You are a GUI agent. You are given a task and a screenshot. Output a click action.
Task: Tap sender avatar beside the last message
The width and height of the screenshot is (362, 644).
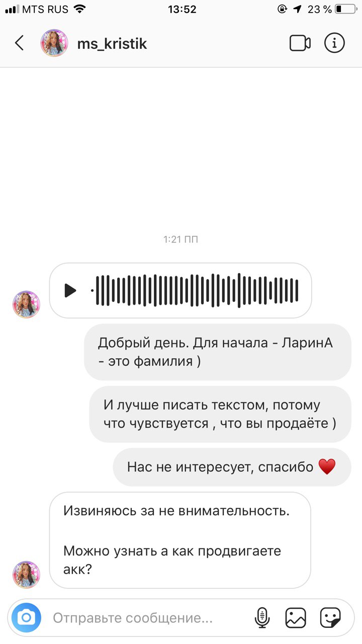[x=26, y=575]
